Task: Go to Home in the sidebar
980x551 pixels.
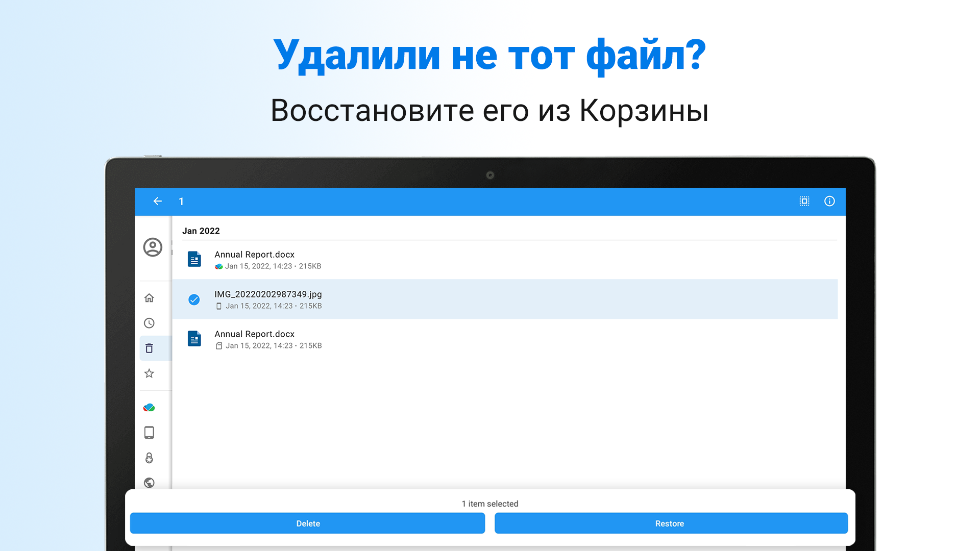Action: 149,298
